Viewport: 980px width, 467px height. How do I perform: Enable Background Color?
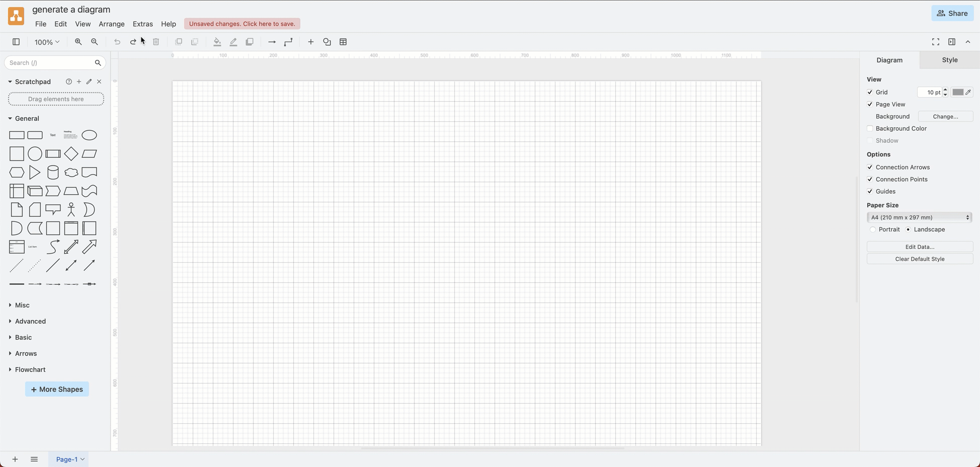[870, 128]
